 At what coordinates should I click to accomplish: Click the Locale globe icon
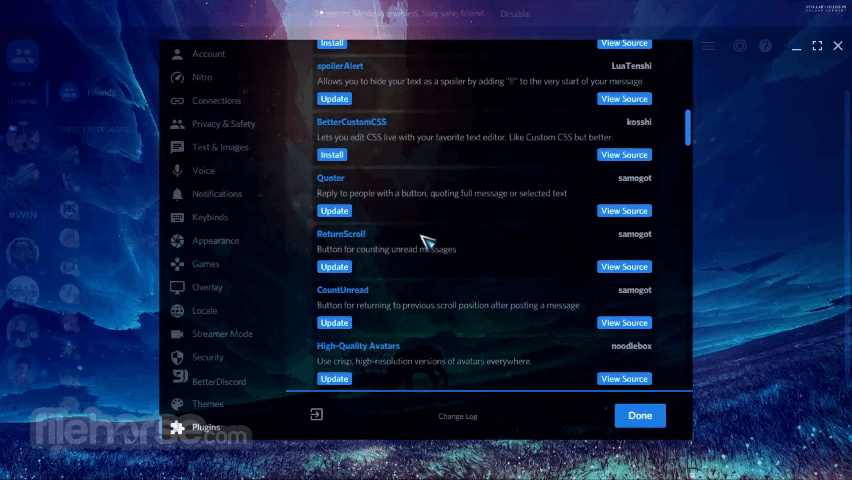point(177,311)
